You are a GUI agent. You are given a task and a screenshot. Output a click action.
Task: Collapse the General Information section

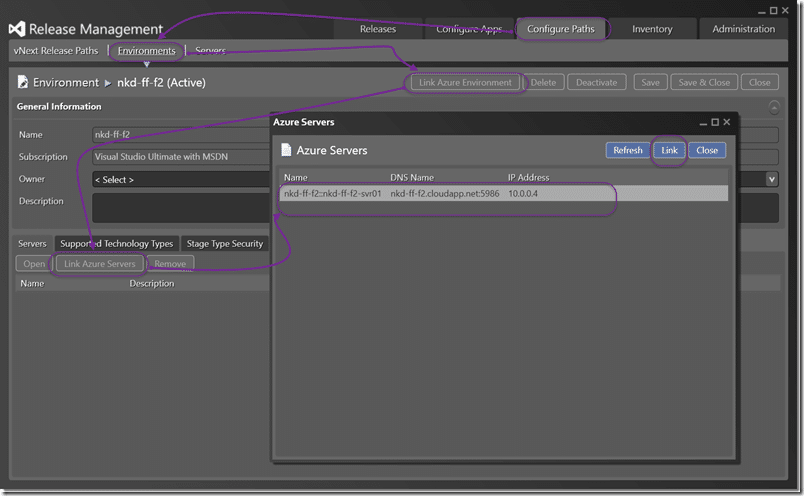click(x=774, y=107)
